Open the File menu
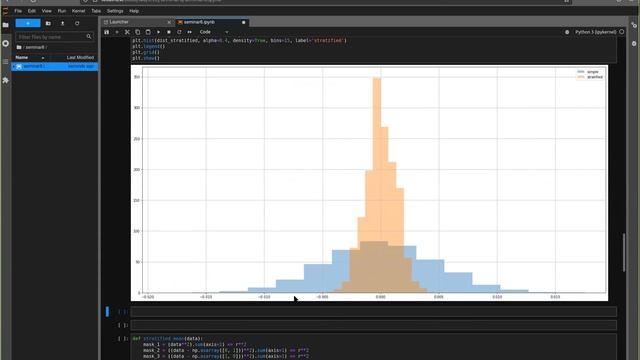The image size is (640, 360). pyautogui.click(x=18, y=11)
